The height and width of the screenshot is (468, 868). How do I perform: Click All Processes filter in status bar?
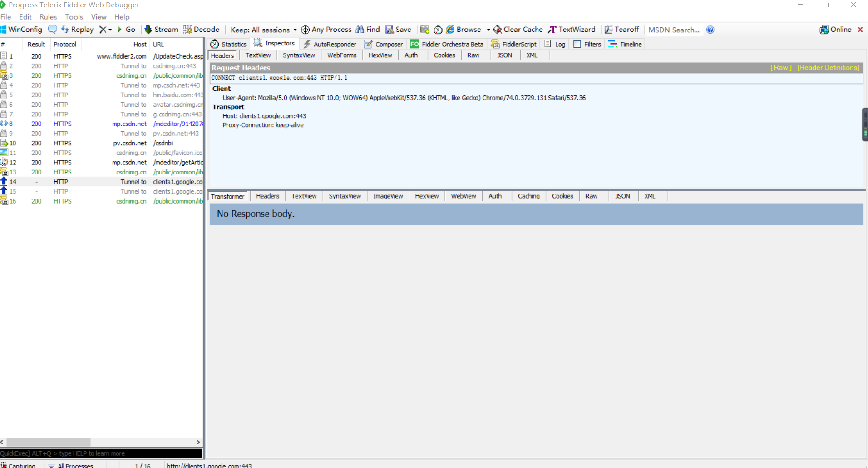click(71, 465)
